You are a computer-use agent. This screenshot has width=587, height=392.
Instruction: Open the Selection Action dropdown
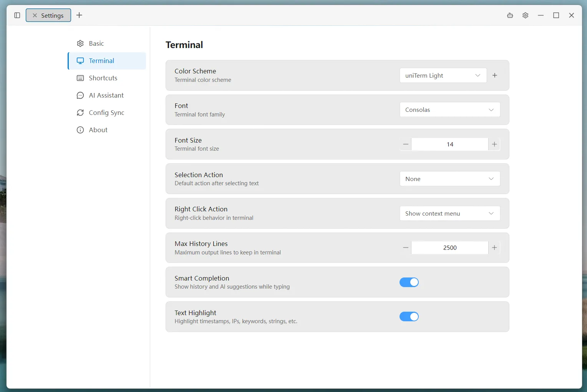point(450,179)
